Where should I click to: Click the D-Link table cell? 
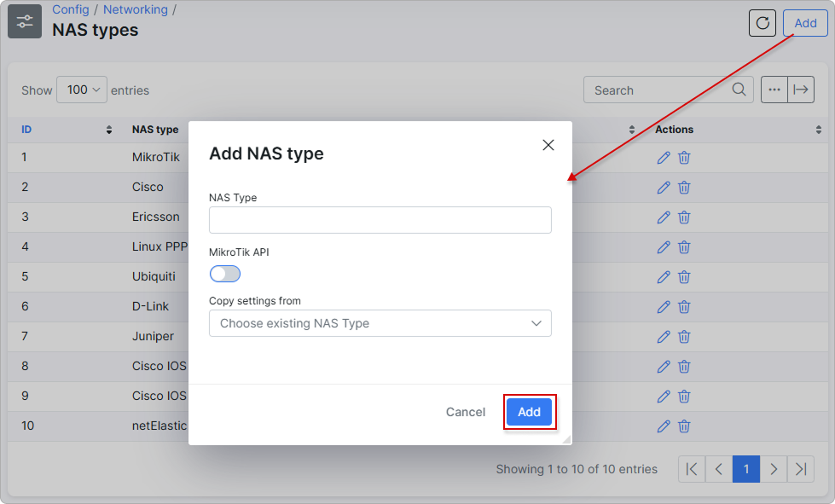[150, 306]
